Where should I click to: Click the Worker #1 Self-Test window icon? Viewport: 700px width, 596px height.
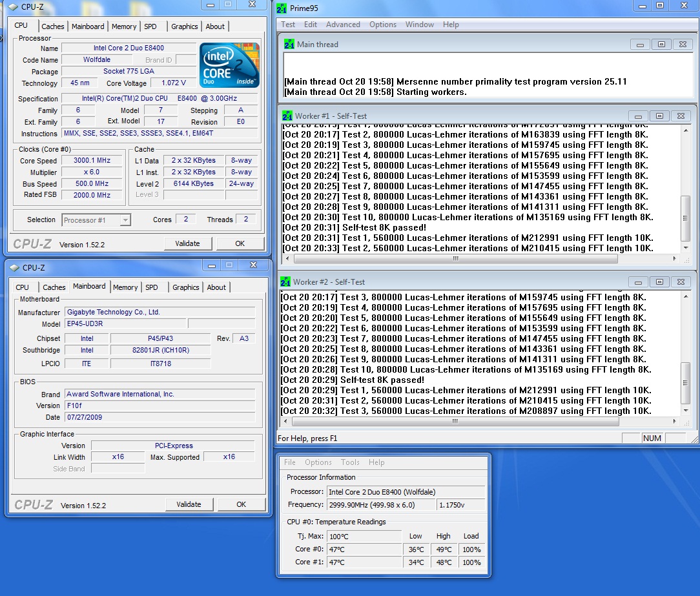click(x=287, y=116)
